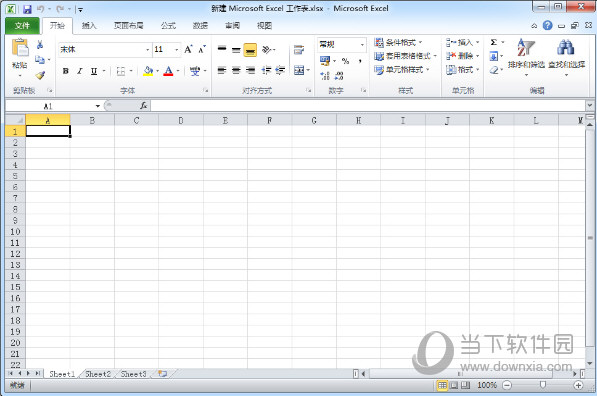Screen dimensions: 597x396
Task: Open the font name dropdown
Action: tap(147, 50)
